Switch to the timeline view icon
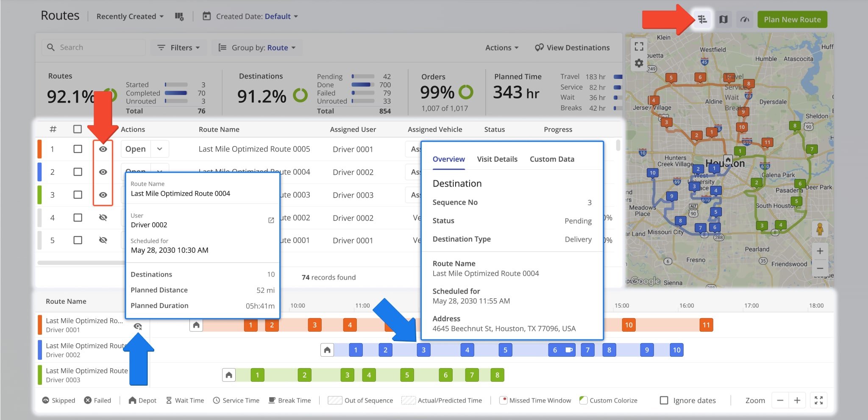The height and width of the screenshot is (420, 868). (x=702, y=19)
